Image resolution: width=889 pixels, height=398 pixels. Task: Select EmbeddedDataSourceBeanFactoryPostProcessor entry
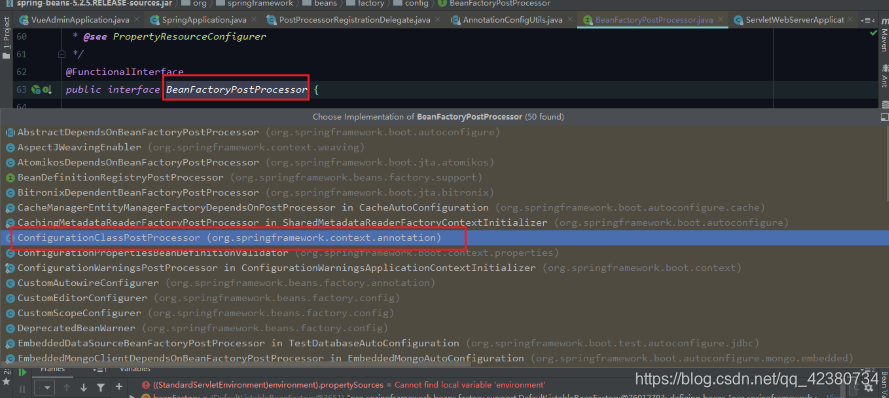click(444, 344)
